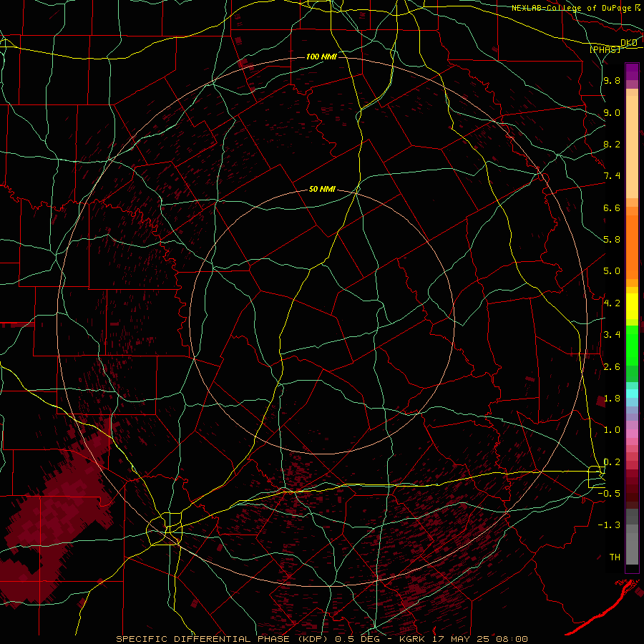Image resolution: width=644 pixels, height=644 pixels.
Task: Click the 5.8 legend value
Action: [612, 240]
